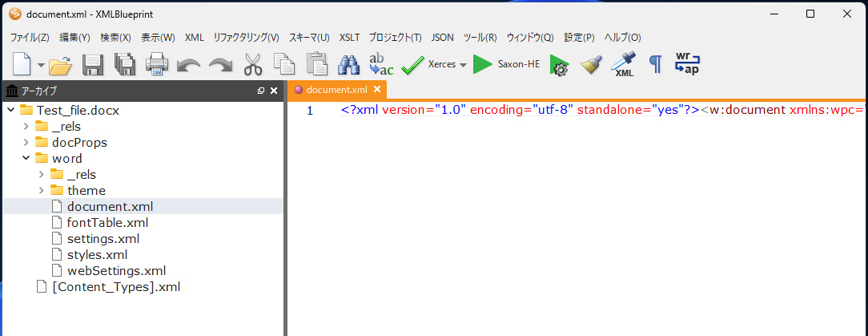Click the save all icon
The height and width of the screenshot is (336, 868).
click(x=125, y=65)
